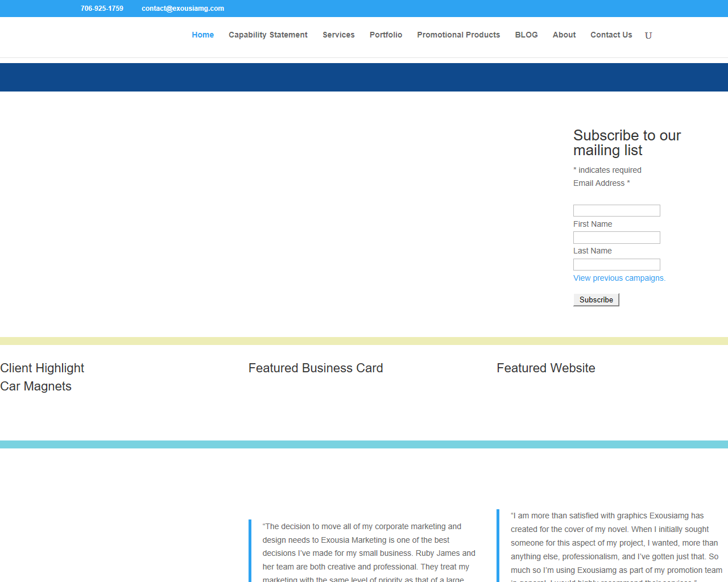Viewport: 728px width, 582px height.
Task: Click the Featured Website heading
Action: click(x=545, y=368)
